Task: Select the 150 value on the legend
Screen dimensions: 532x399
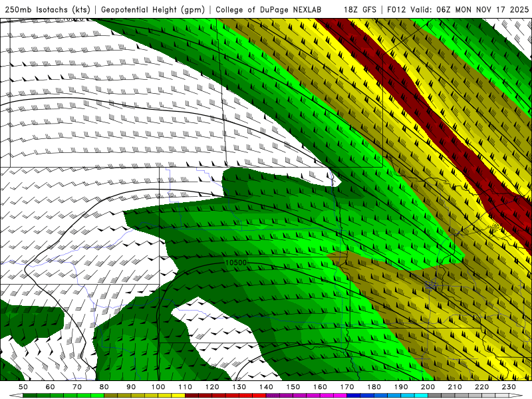Action: [x=293, y=387]
